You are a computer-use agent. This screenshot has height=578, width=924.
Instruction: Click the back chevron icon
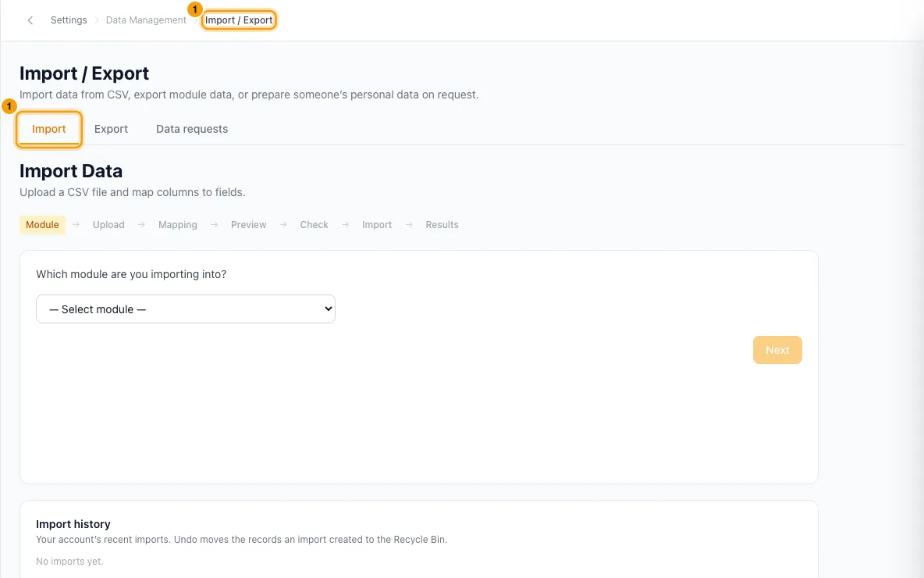[30, 20]
